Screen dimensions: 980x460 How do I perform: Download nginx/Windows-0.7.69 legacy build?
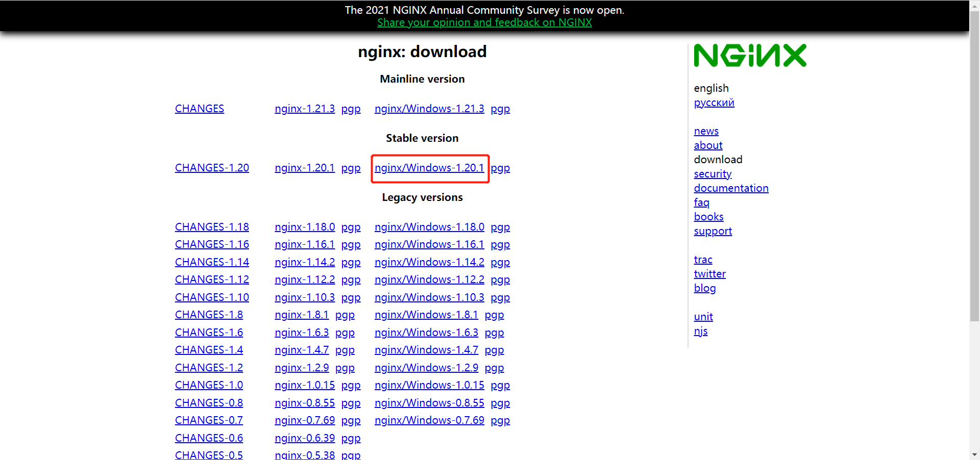click(429, 420)
